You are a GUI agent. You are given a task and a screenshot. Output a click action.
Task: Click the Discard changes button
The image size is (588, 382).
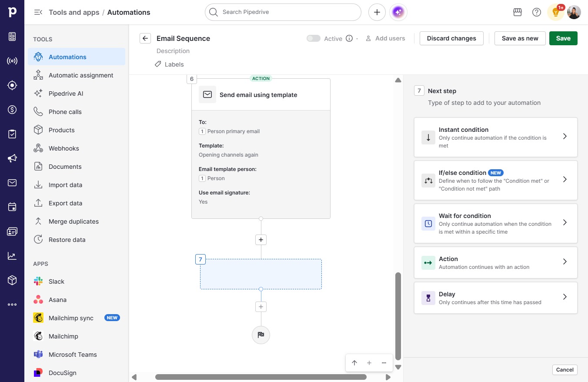tap(451, 38)
